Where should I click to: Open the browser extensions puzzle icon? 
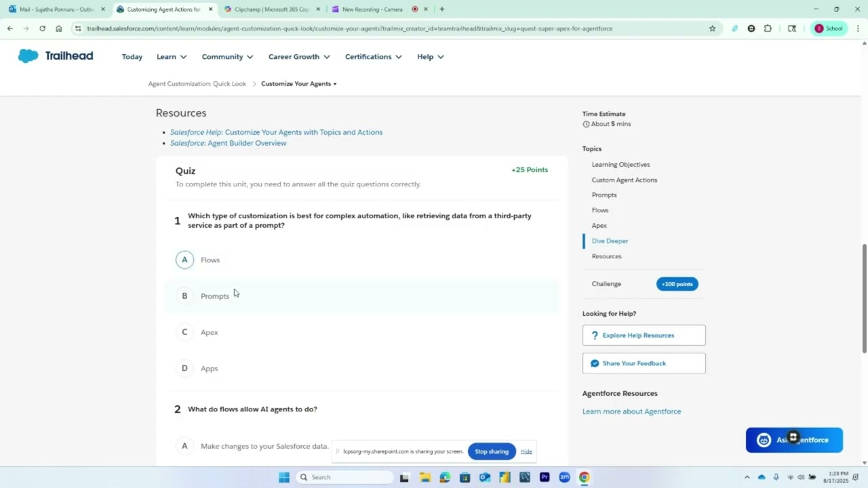pos(768,28)
